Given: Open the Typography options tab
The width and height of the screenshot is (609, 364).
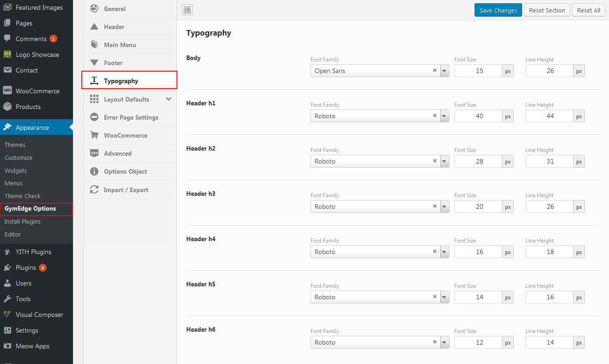Looking at the screenshot, I should [129, 81].
